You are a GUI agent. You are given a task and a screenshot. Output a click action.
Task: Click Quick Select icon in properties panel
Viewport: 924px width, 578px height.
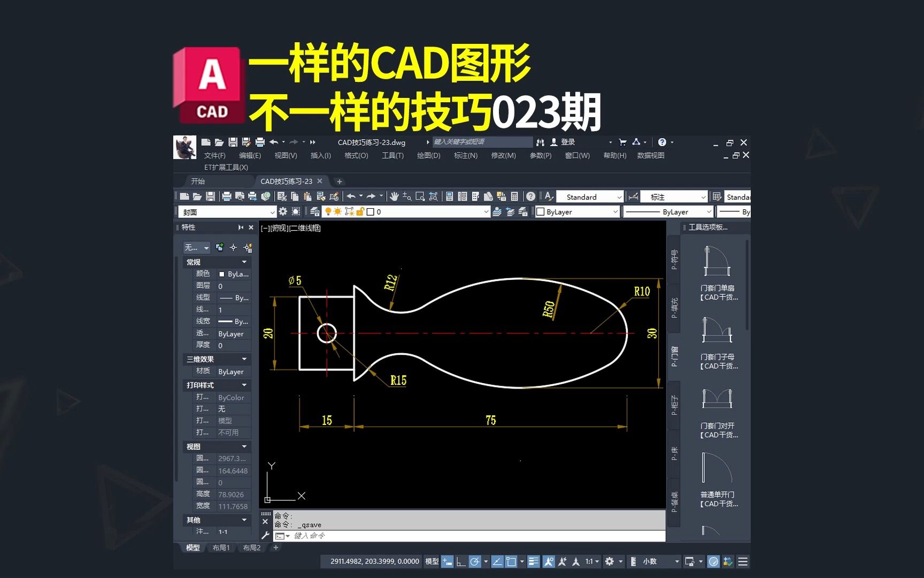tap(248, 247)
